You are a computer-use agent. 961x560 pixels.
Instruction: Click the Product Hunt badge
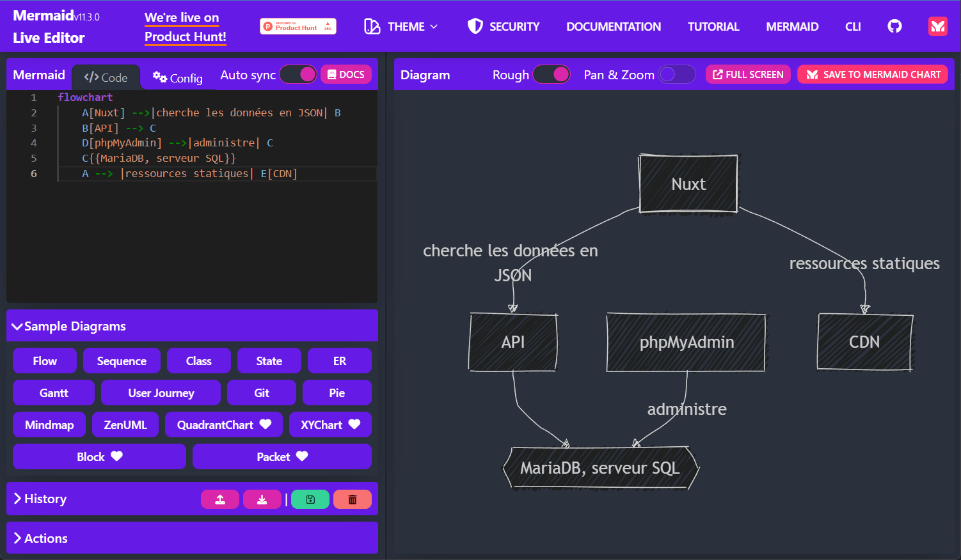click(298, 26)
